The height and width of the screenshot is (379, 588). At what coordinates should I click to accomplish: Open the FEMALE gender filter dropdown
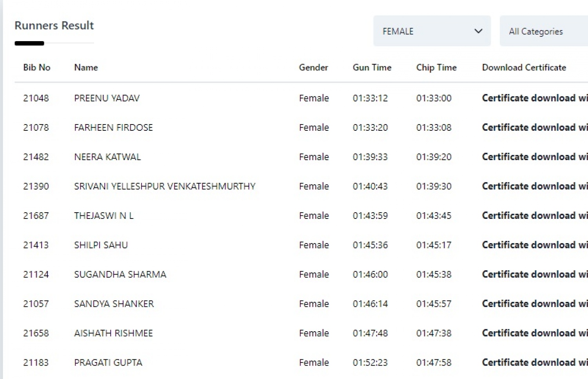click(431, 31)
